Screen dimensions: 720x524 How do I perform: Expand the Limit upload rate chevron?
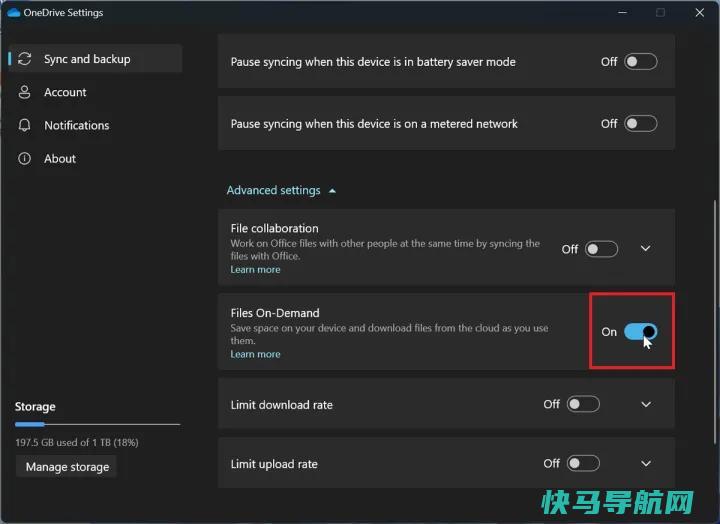tap(646, 463)
